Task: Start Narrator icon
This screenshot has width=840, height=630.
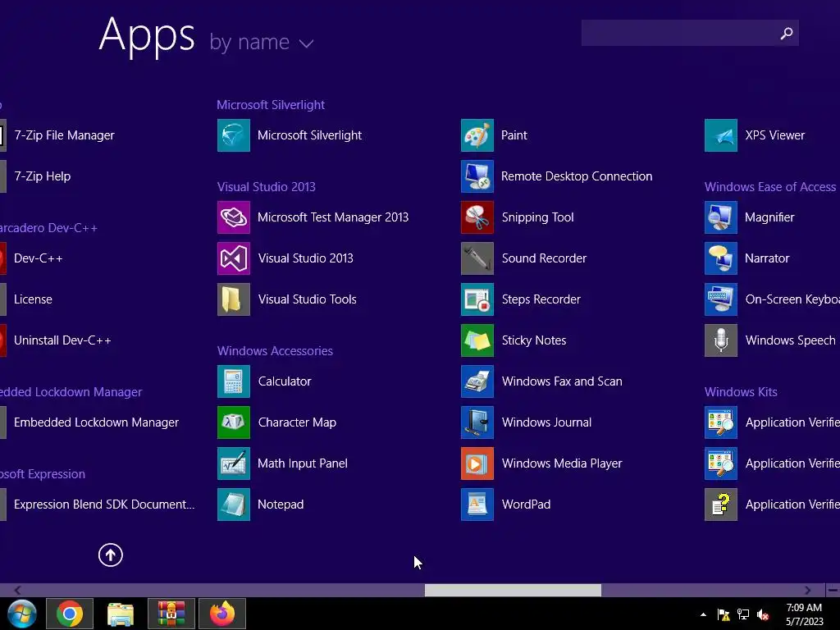Action: (721, 258)
